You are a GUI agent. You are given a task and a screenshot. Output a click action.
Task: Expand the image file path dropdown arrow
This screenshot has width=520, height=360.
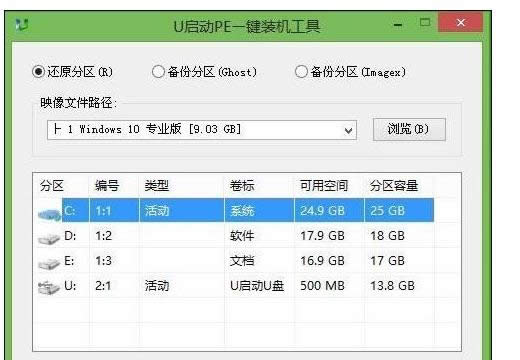click(348, 130)
